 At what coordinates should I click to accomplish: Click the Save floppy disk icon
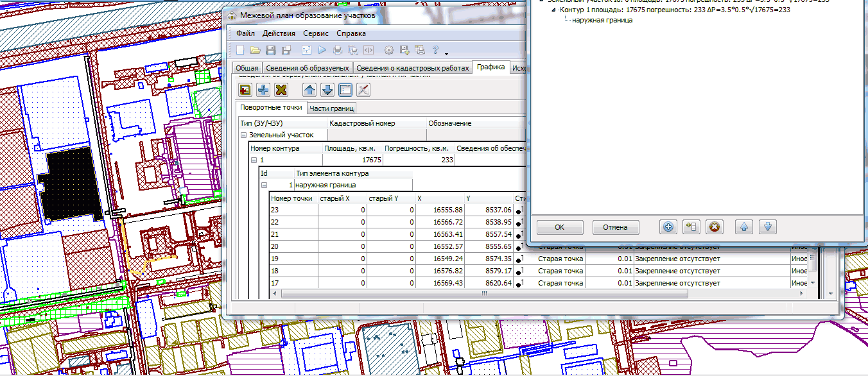(270, 50)
